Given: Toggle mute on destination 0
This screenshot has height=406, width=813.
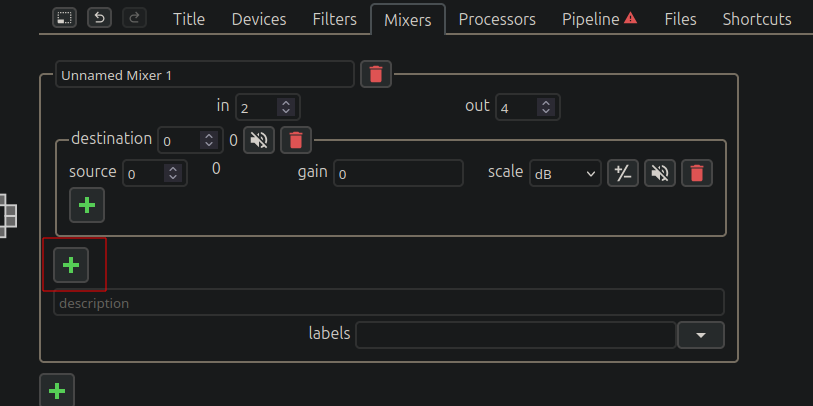Looking at the screenshot, I should (259, 140).
